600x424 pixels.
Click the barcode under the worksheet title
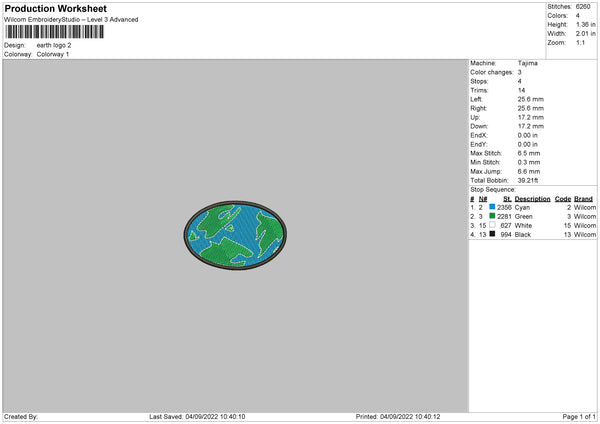[54, 32]
